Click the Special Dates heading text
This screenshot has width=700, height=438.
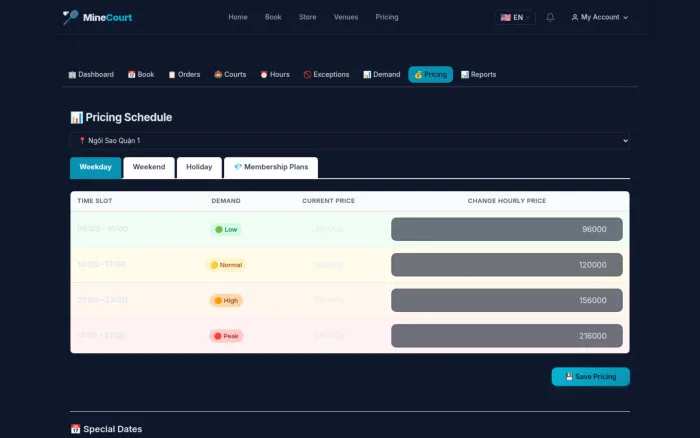click(112, 429)
